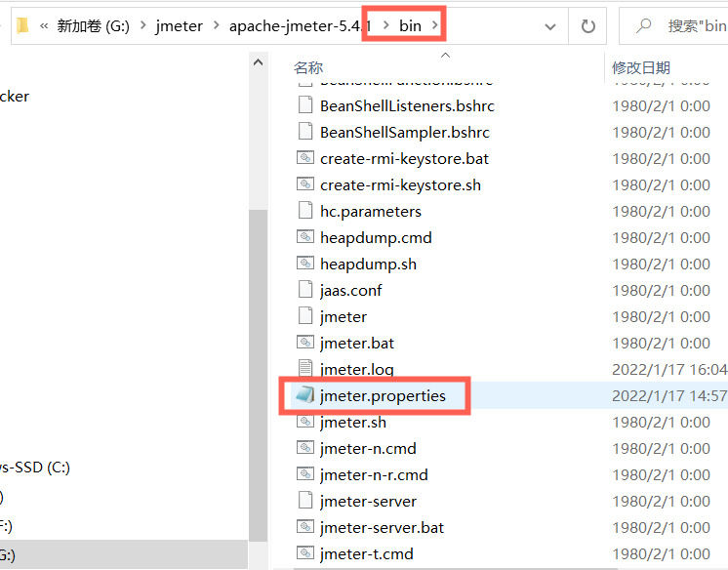The image size is (728, 570).
Task: Click the file name create-rmi-keystore.sh
Action: [400, 185]
